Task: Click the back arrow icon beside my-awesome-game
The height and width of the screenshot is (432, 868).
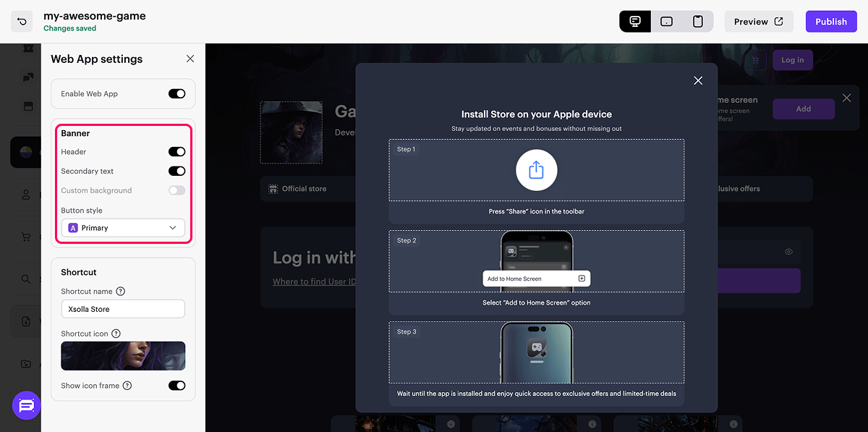Action: 22,21
